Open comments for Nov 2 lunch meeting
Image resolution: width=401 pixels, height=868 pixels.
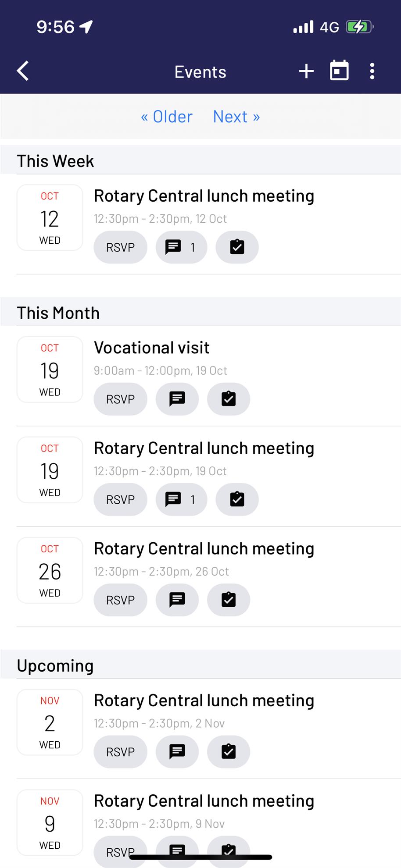click(177, 751)
